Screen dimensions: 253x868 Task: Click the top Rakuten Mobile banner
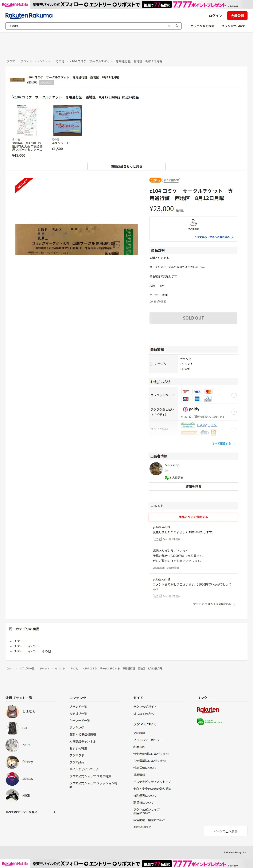(x=126, y=5)
